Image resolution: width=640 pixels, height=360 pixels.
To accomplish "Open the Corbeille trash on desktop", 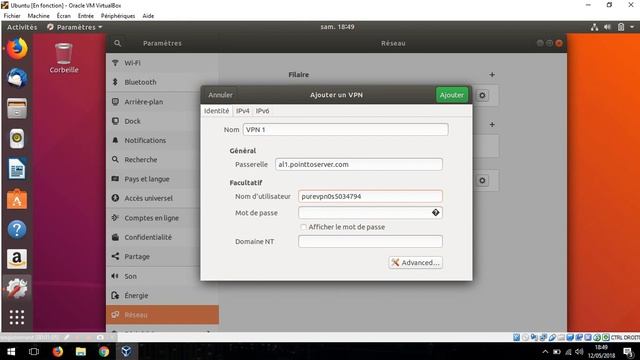I will [x=64, y=58].
